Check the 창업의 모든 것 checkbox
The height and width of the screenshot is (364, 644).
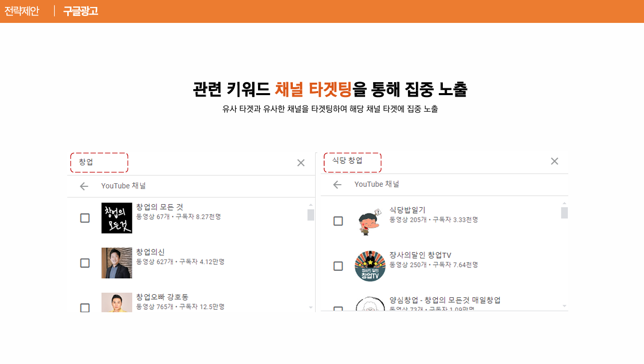[x=85, y=218]
